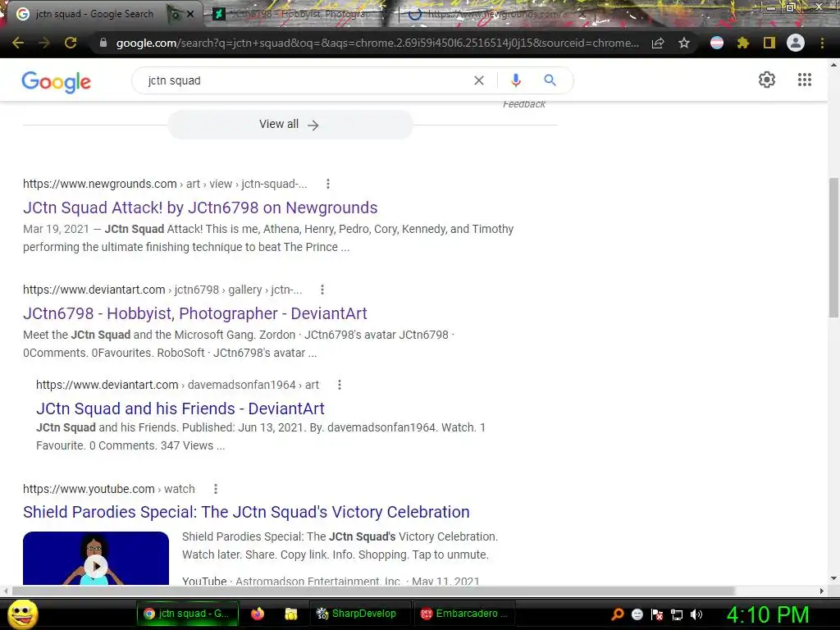Open Shield Parodies Special YouTube result
The image size is (840, 630).
point(246,512)
